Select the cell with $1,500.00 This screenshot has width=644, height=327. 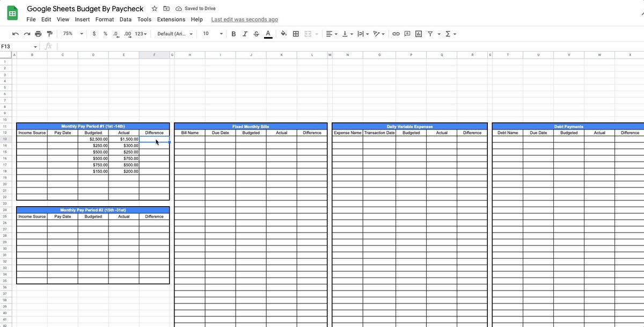click(123, 139)
